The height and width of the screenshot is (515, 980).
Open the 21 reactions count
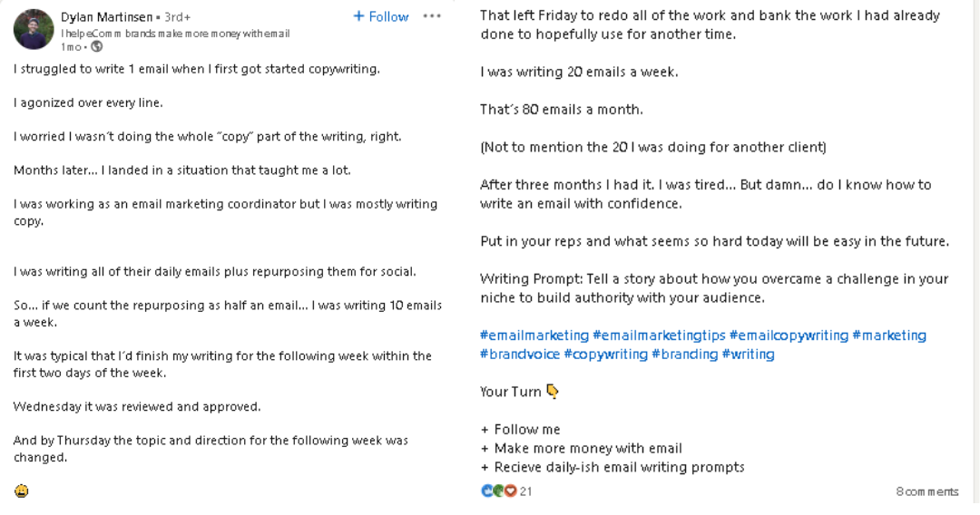525,492
